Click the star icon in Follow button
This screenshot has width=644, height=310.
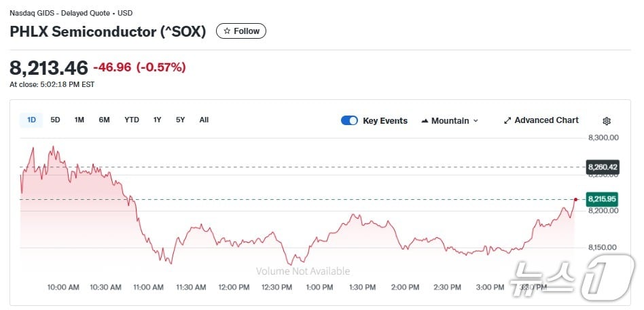point(227,31)
